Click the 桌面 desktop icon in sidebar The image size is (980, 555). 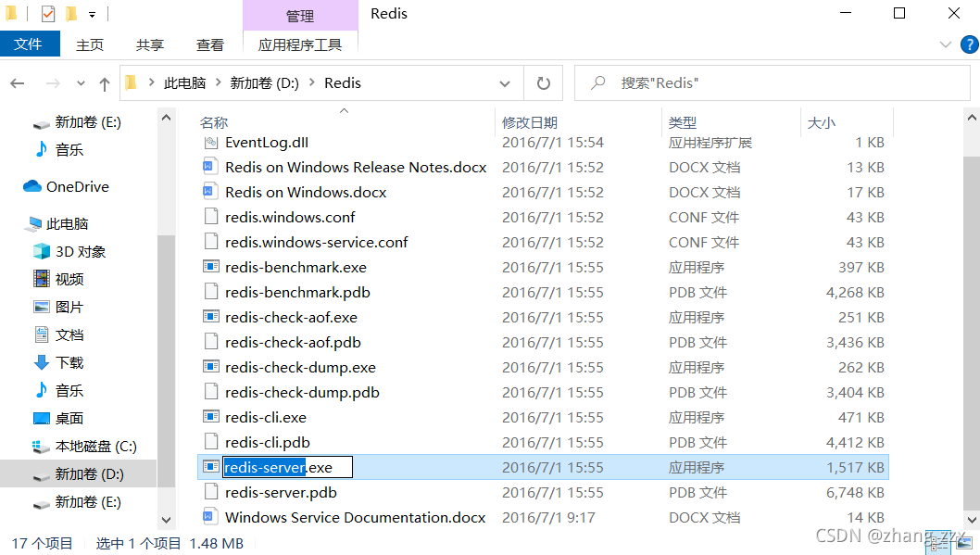click(42, 418)
